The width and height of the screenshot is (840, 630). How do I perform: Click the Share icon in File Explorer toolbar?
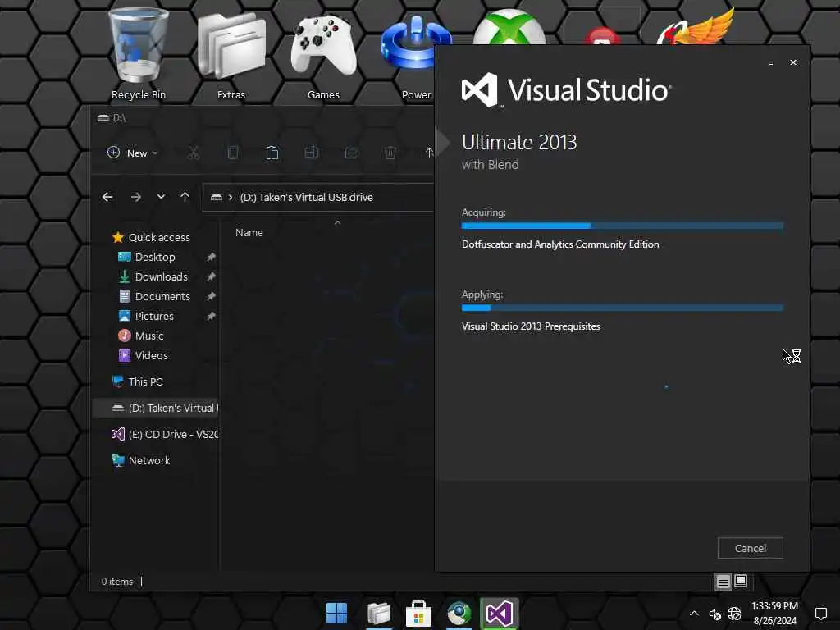pyautogui.click(x=351, y=153)
